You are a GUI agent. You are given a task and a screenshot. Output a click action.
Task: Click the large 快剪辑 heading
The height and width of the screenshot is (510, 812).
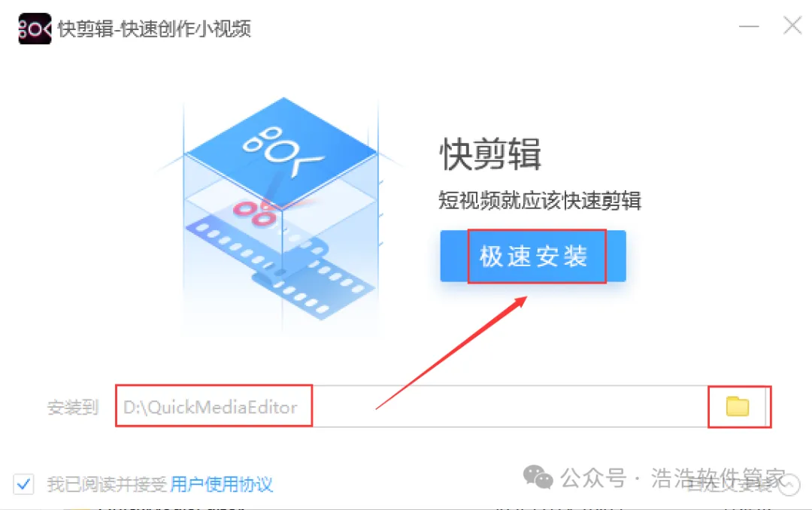pyautogui.click(x=490, y=154)
